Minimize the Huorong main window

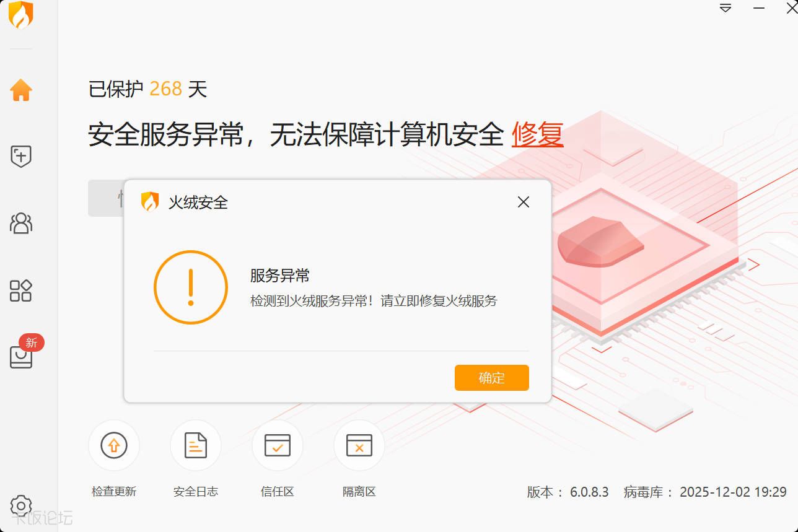click(759, 8)
